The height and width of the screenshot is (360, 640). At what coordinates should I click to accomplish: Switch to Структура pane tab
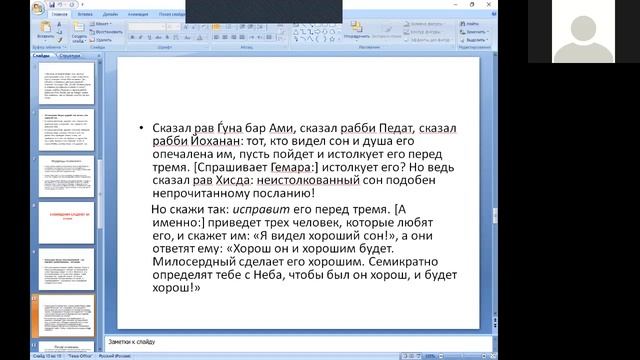(x=70, y=55)
